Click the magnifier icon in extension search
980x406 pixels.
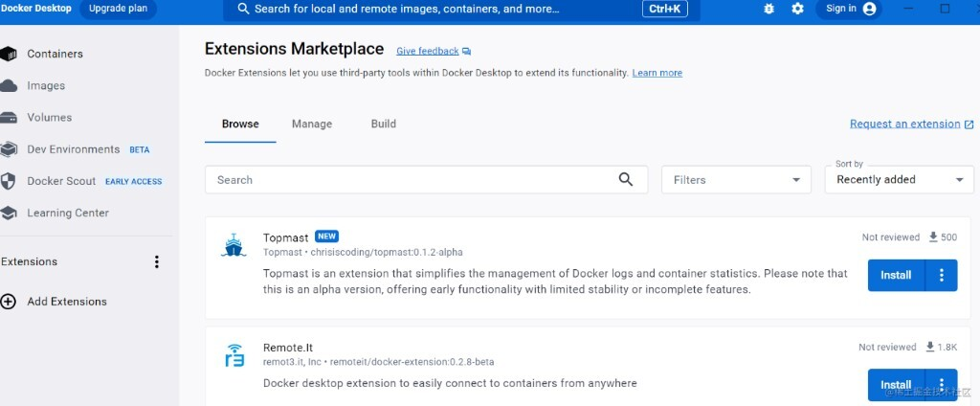coord(626,179)
